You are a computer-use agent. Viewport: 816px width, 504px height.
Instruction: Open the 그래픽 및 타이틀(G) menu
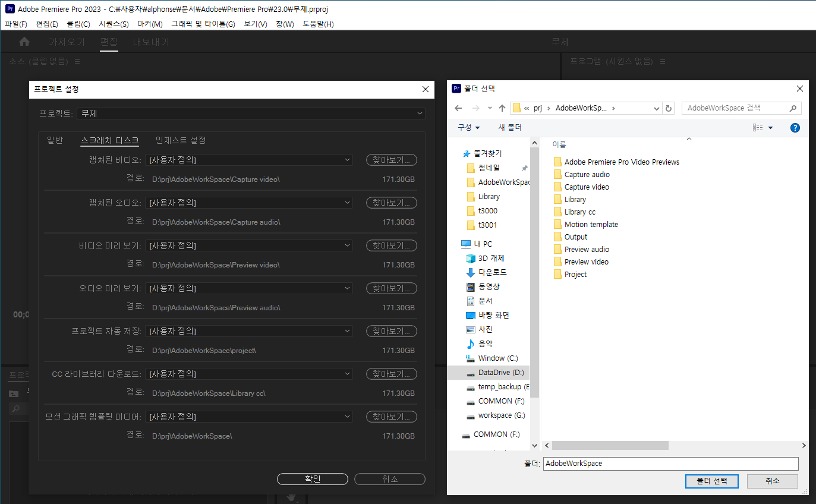(x=203, y=24)
